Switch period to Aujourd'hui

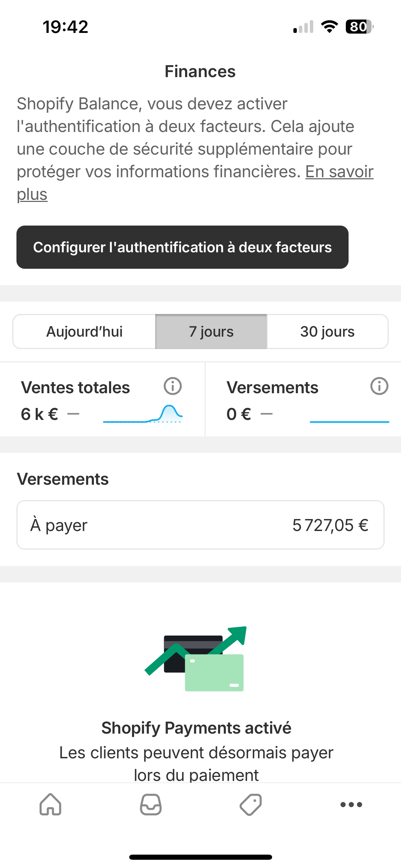point(84,331)
